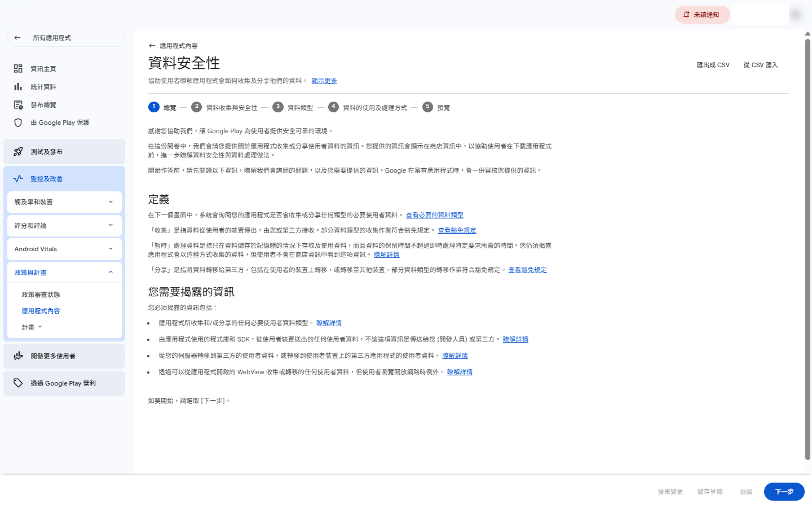Viewport: 812px width, 508px height.
Task: Open the 統計資料 bar chart icon
Action: (x=18, y=87)
